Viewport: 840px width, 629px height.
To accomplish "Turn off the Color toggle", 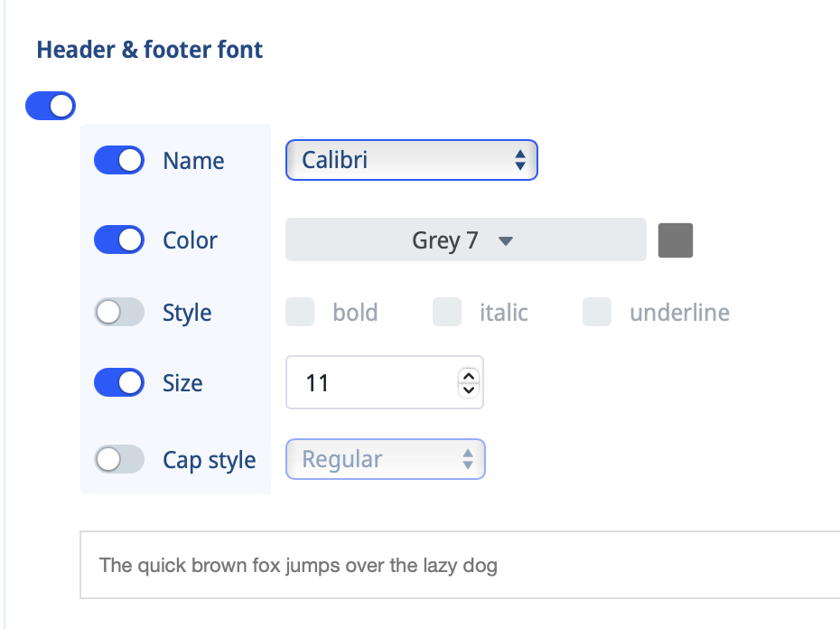I will 119,239.
